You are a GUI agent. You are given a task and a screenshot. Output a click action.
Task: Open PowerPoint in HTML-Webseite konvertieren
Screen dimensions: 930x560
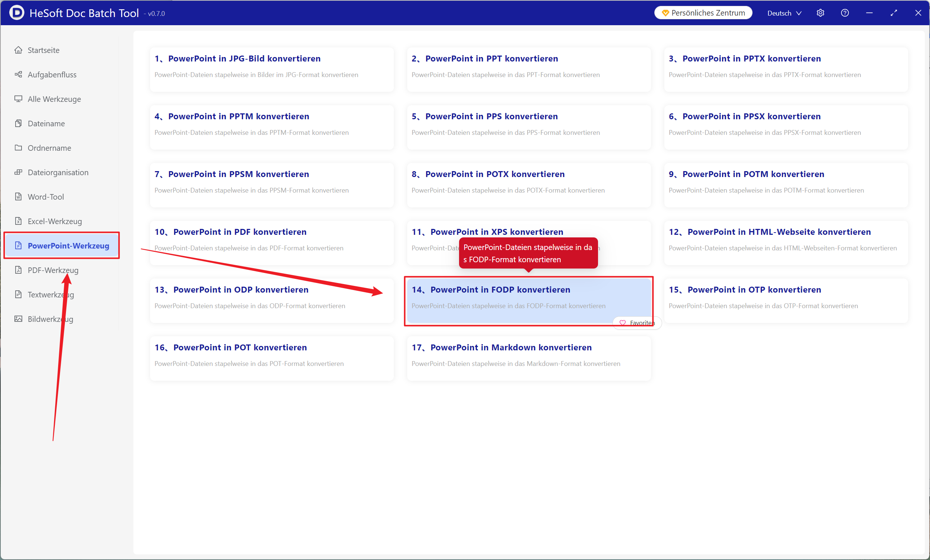[786, 242]
